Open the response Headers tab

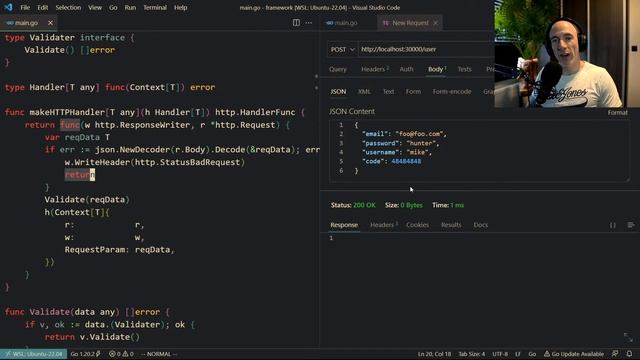(383, 225)
